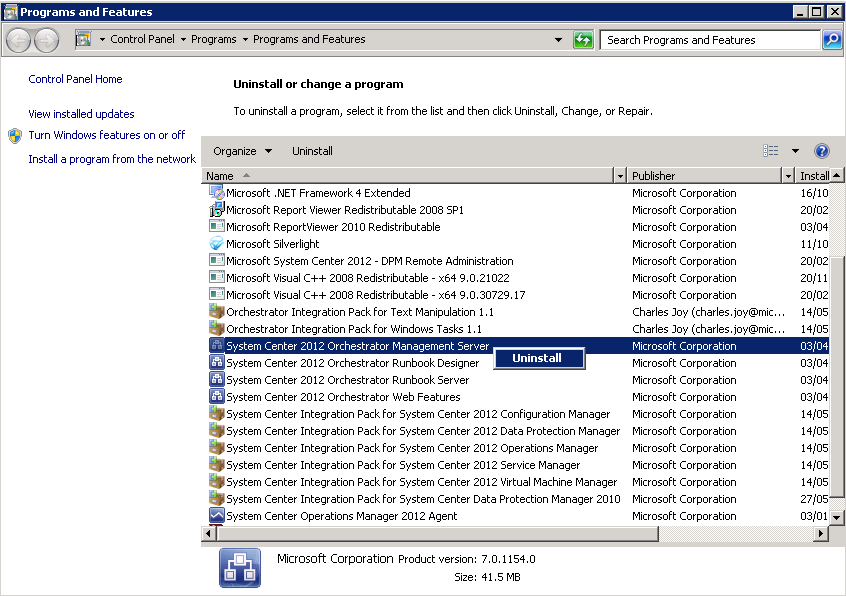Click the refresh icon in the address bar
Viewport: 846px width, 596px height.
584,38
